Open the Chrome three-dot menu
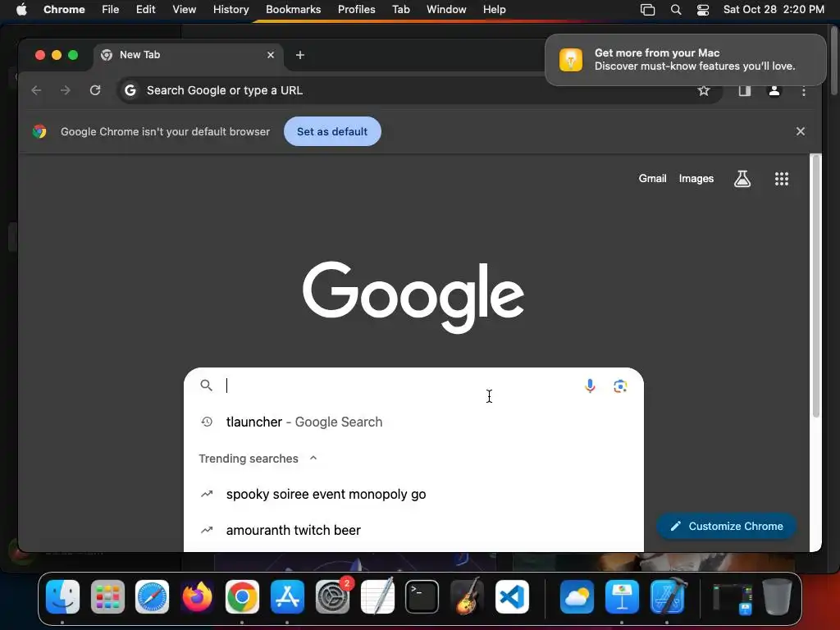The width and height of the screenshot is (840, 630). click(804, 91)
